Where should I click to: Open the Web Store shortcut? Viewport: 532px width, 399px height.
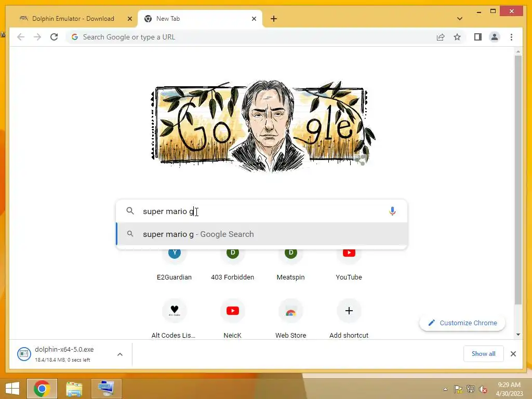tap(291, 319)
